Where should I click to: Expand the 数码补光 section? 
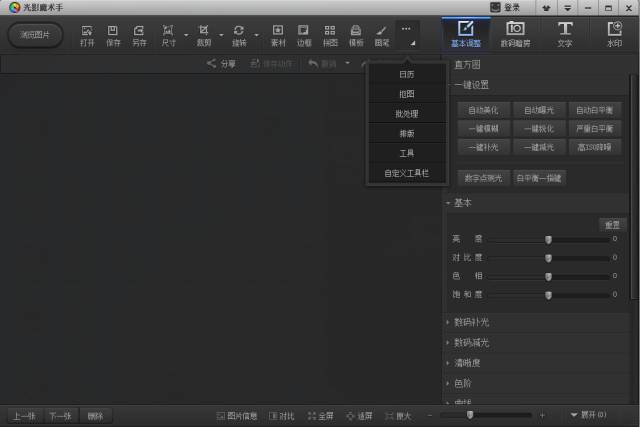471,323
